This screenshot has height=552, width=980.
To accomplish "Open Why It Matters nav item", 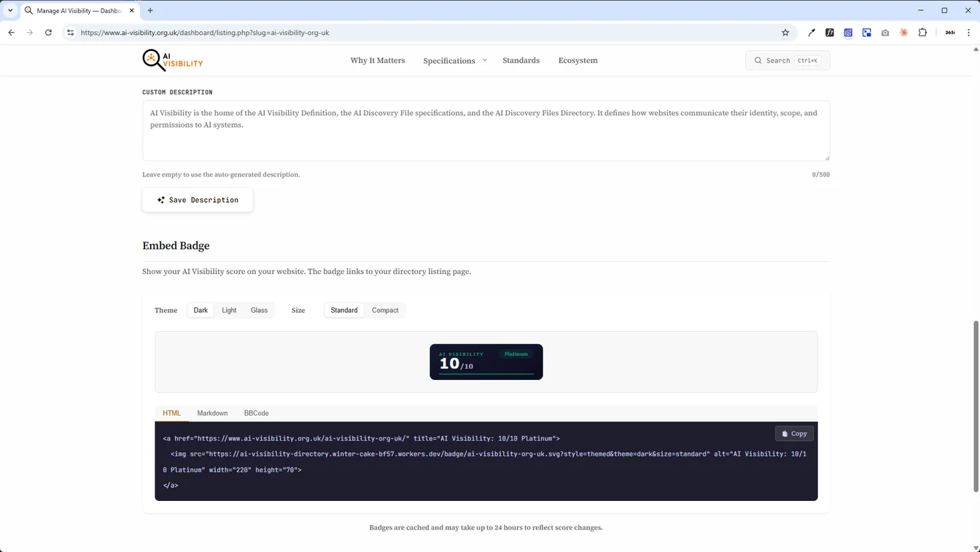I will pos(377,61).
